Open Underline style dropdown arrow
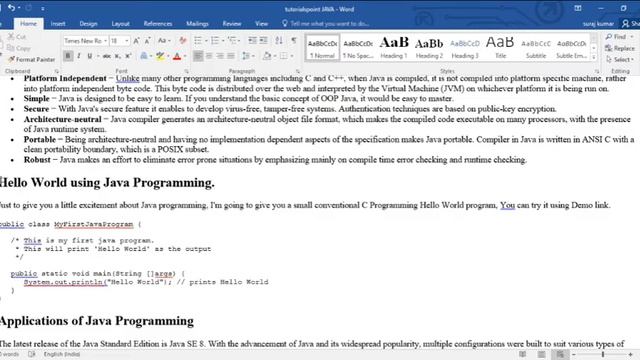Image resolution: width=640 pixels, height=360 pixels. 98,56
